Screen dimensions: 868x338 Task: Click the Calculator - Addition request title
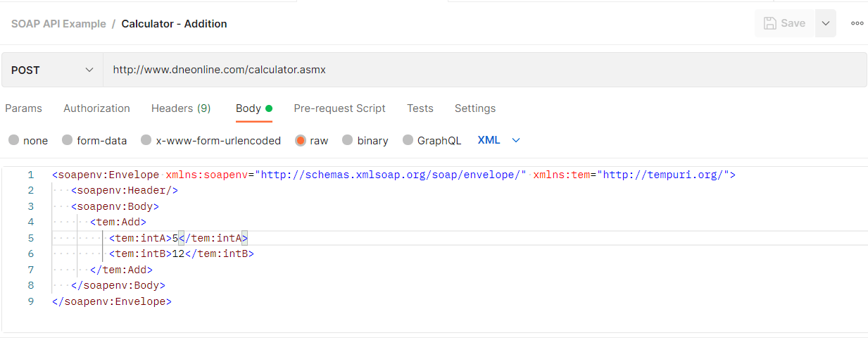pyautogui.click(x=174, y=23)
